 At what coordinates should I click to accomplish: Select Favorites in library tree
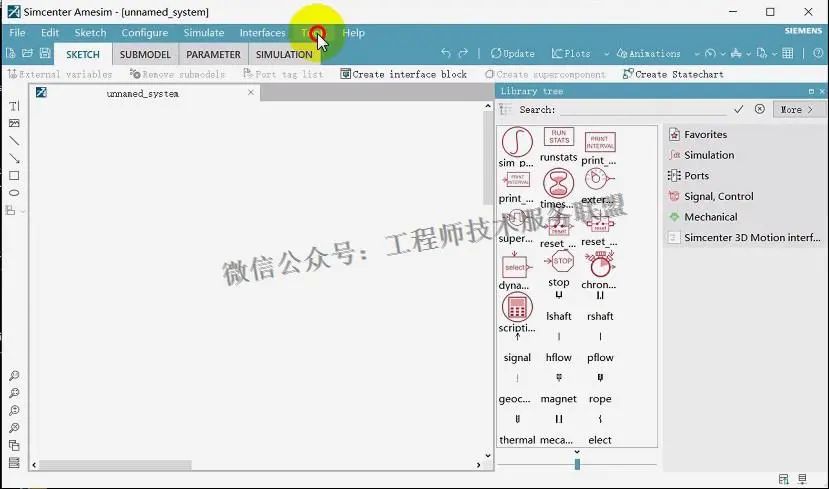705,134
